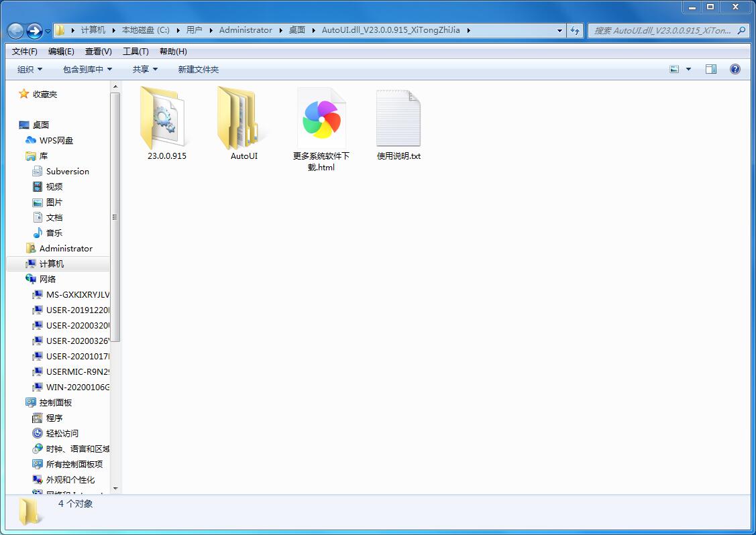Click 用户 in the address breadcrumb
756x535 pixels.
tap(195, 30)
